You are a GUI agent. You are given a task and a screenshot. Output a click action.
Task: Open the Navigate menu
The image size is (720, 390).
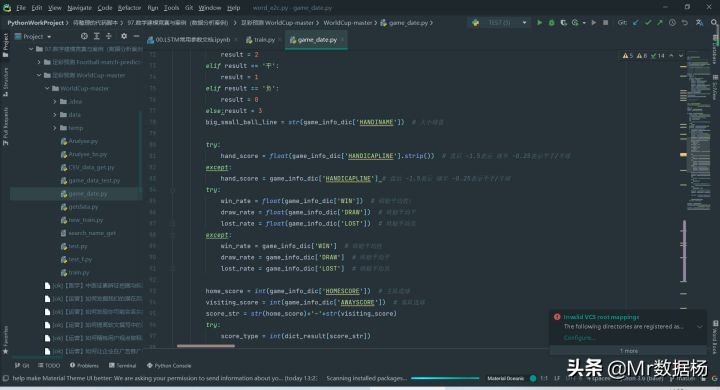tap(79, 8)
